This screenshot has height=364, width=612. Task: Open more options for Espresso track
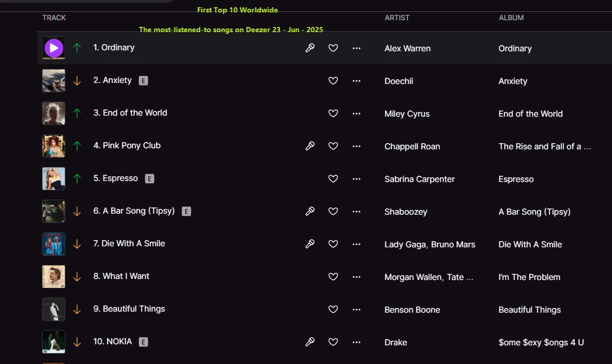(356, 179)
